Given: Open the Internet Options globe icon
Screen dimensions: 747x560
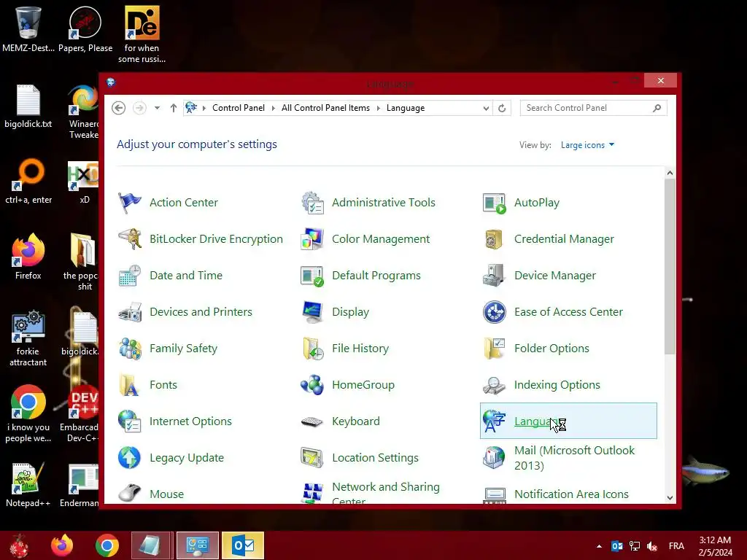Looking at the screenshot, I should (130, 421).
